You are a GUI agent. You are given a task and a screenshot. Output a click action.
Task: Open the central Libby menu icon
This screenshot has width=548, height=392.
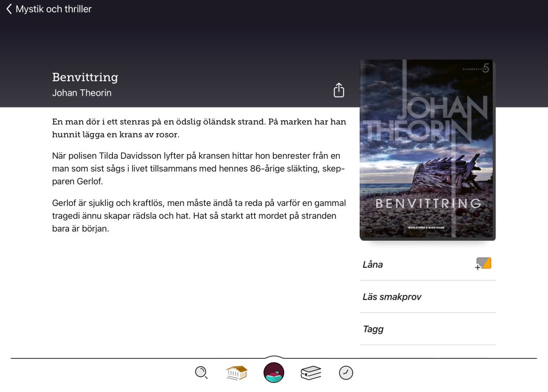274,372
